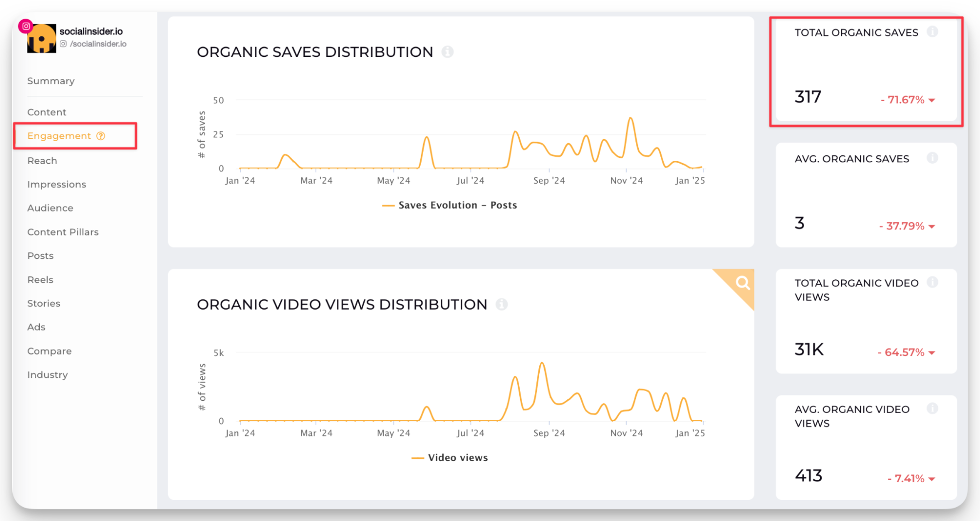Open magnifier corner icon on video views chart
Screen dimensions: 980x521
(742, 283)
